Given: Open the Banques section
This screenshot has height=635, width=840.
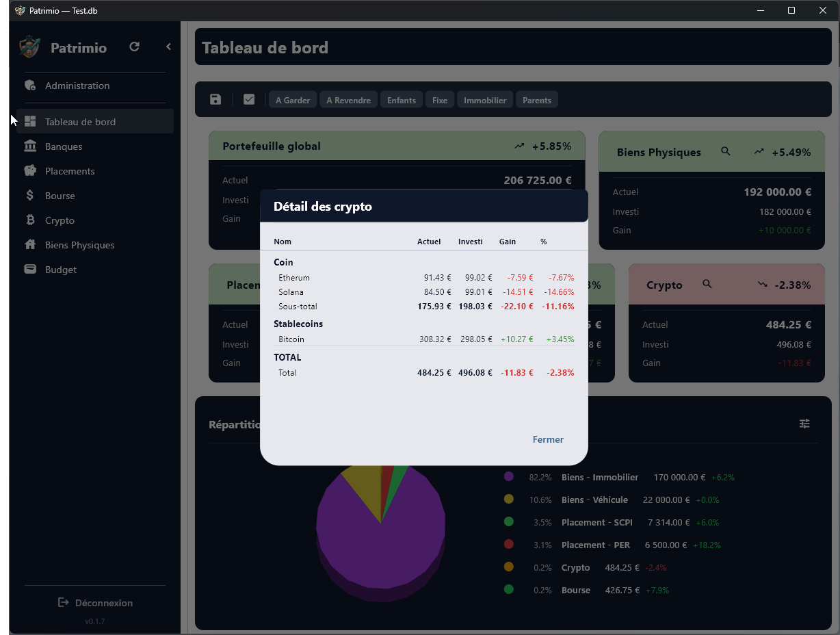Looking at the screenshot, I should 95,146.
